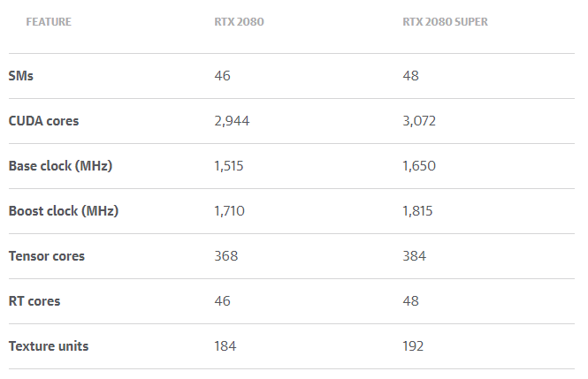The height and width of the screenshot is (379, 588).
Task: Click the Tensor cores row label
Action: pyautogui.click(x=47, y=256)
